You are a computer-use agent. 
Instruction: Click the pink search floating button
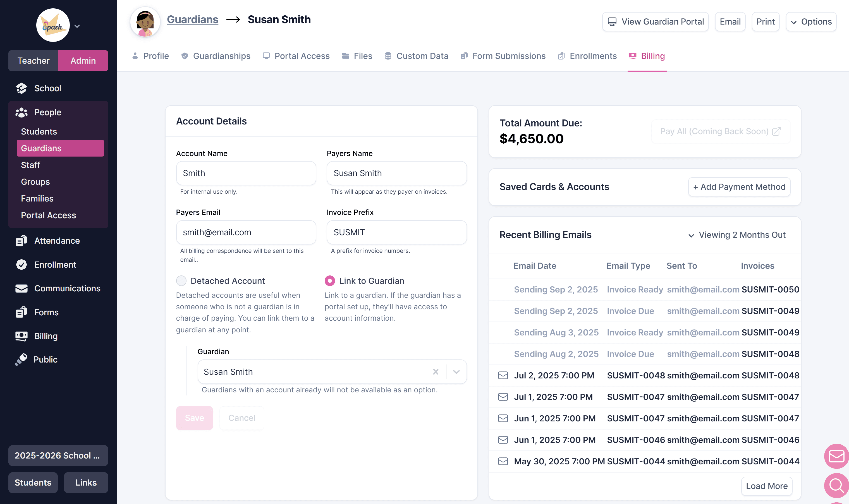tap(836, 486)
